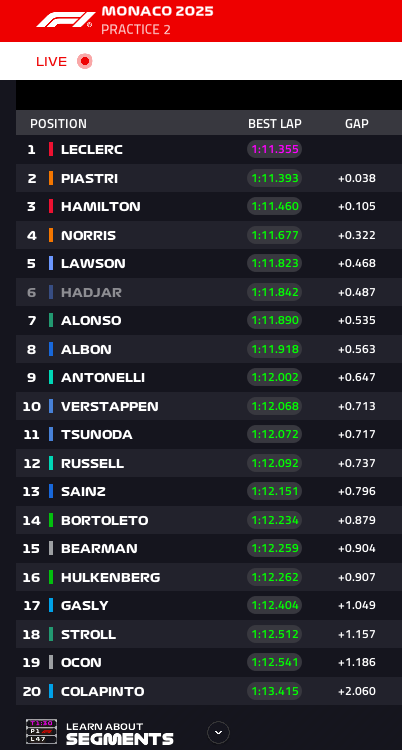Open the segments info icon
Screen dimensions: 402x750
[41, 731]
